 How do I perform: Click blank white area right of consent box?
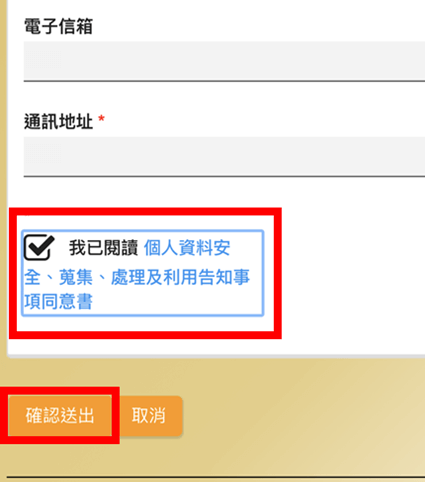[x=350, y=273]
